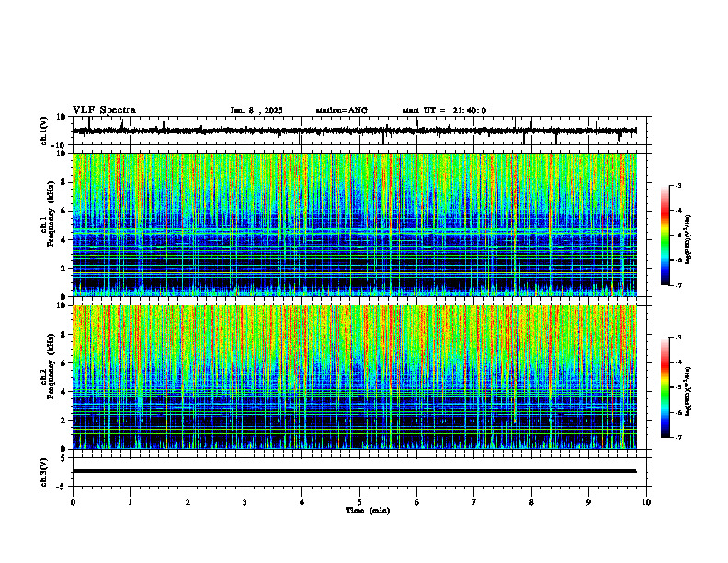Click the ch.1 Frequency (kHz) axis label

point(47,224)
